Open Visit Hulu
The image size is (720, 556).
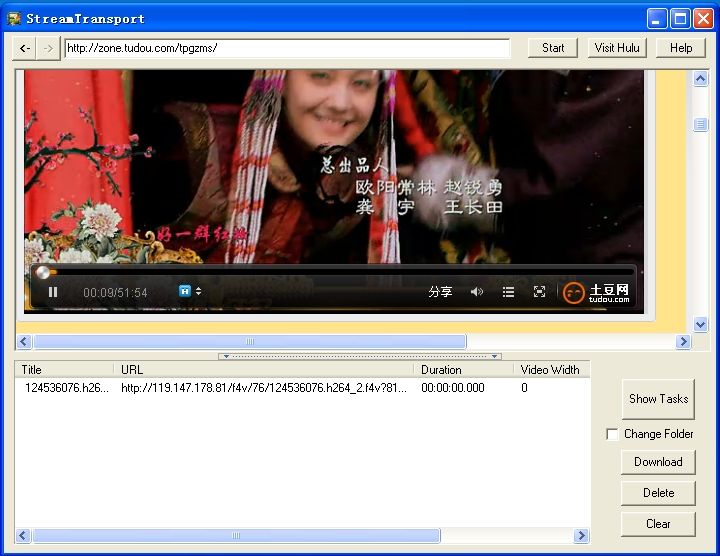(x=616, y=48)
